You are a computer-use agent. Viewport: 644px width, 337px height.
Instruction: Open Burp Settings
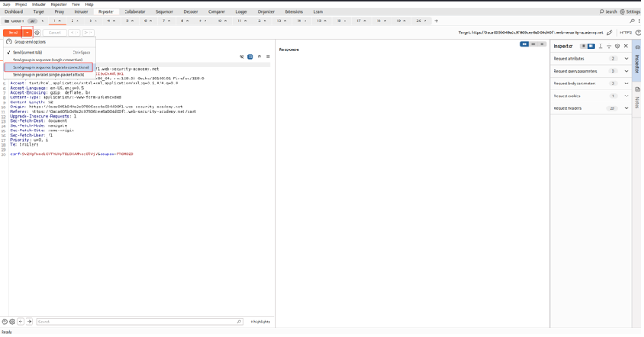[x=630, y=12]
